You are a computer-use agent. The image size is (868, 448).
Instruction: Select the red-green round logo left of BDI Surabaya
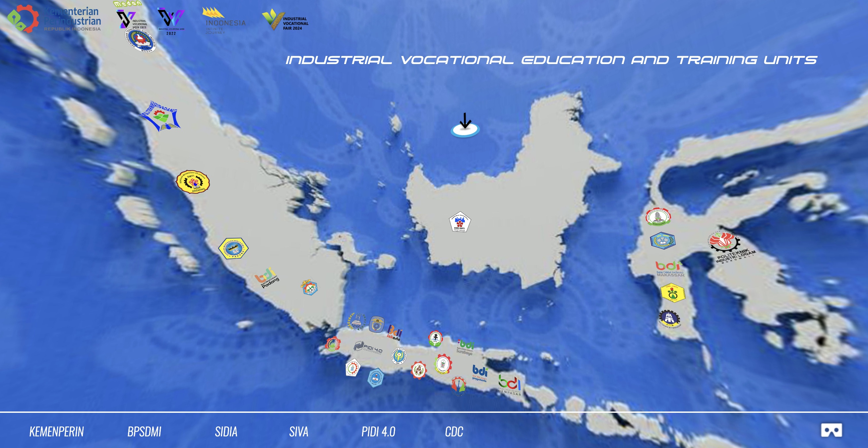click(x=435, y=339)
